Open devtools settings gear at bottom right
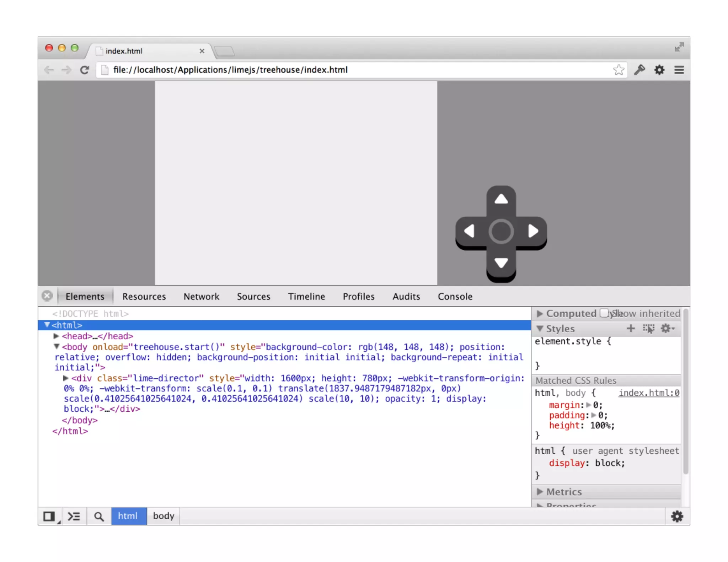Viewport: 728px width, 562px height. click(677, 516)
